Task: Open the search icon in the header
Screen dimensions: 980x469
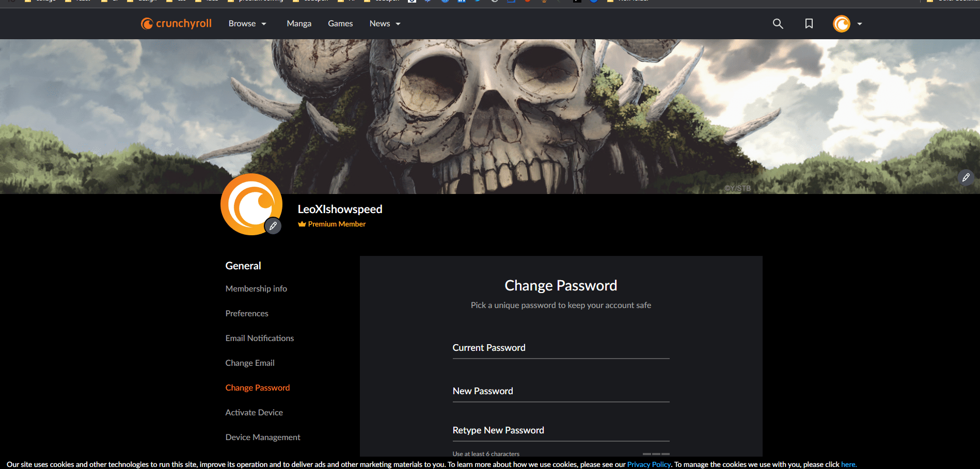Action: [778, 24]
